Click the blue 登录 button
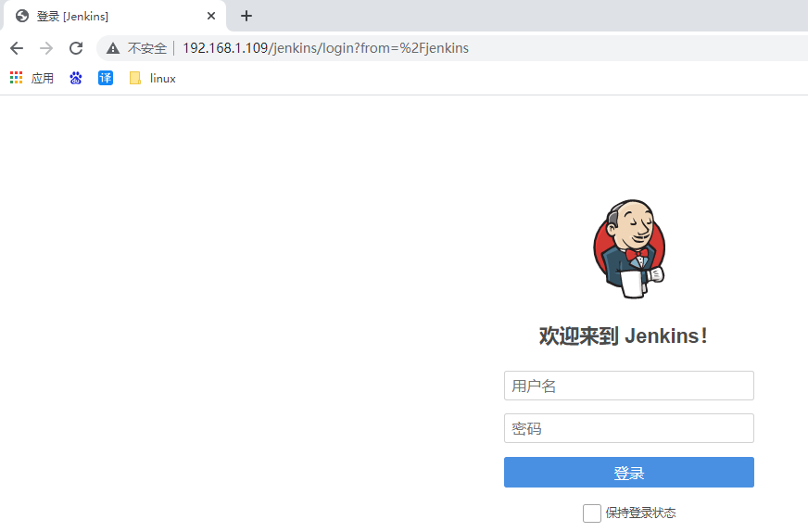The width and height of the screenshot is (808, 532). [629, 472]
